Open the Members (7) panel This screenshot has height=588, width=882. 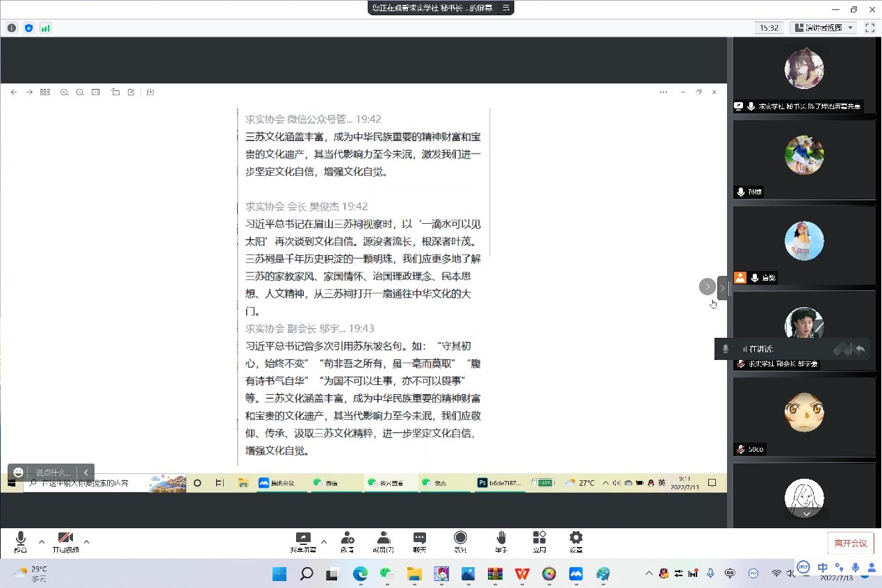click(x=383, y=541)
